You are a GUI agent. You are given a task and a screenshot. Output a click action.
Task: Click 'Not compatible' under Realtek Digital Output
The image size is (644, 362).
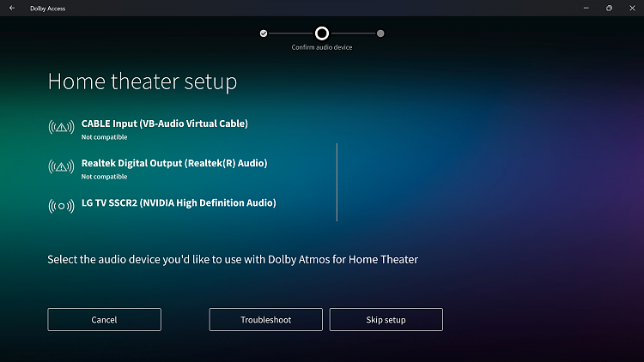tap(104, 177)
